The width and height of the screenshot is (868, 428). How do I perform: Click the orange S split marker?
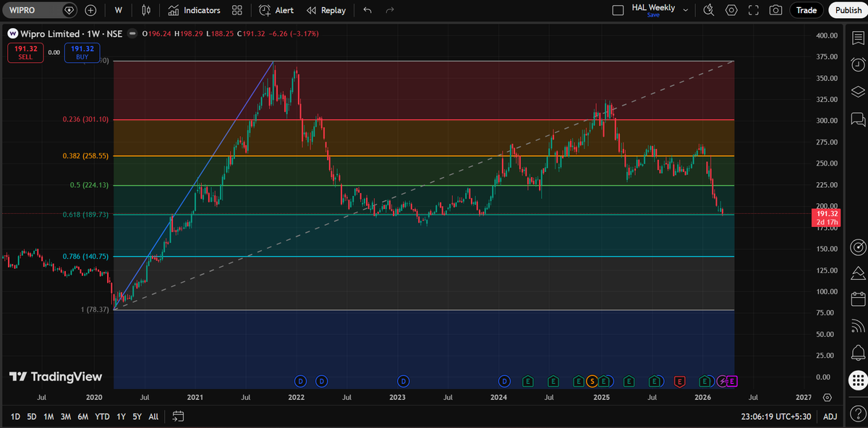coord(592,381)
